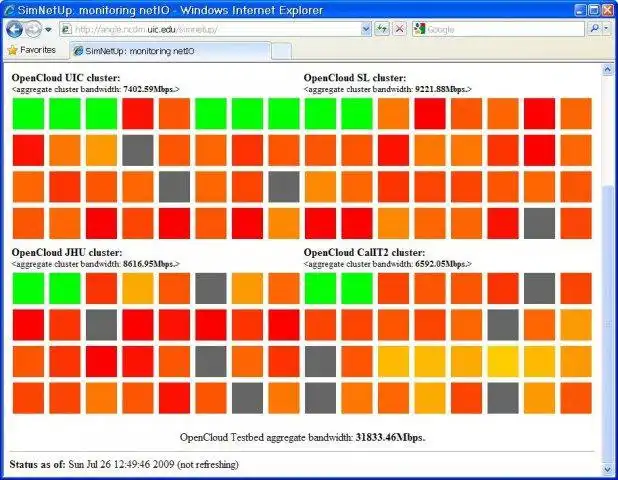Click the scrollbar up arrow

click(607, 70)
